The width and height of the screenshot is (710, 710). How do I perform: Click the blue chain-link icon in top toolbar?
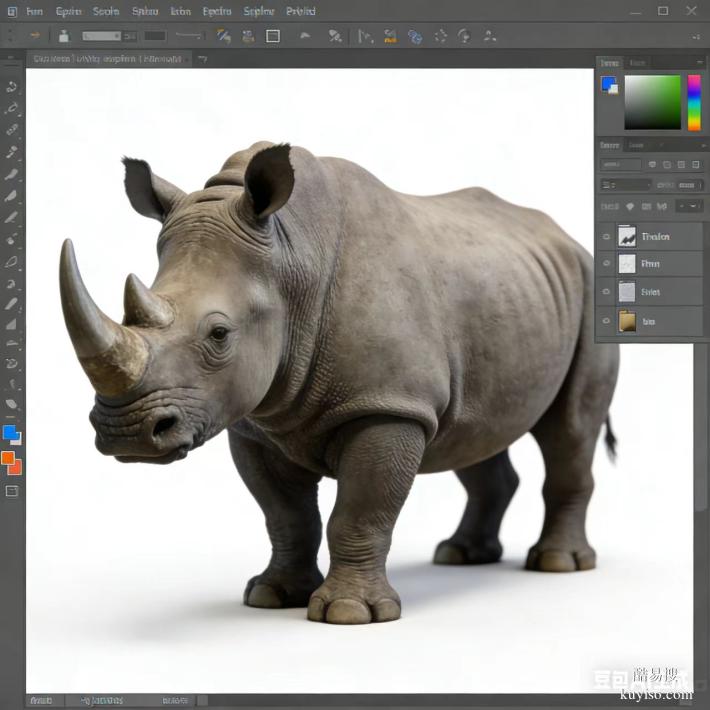[x=414, y=36]
